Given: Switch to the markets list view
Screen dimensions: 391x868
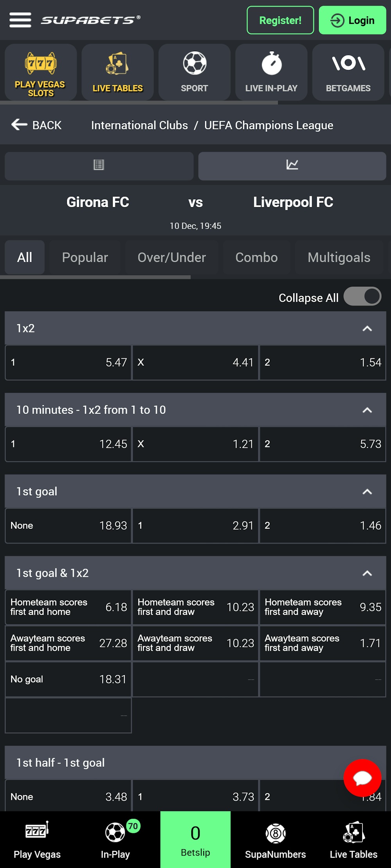Looking at the screenshot, I should pos(99,166).
